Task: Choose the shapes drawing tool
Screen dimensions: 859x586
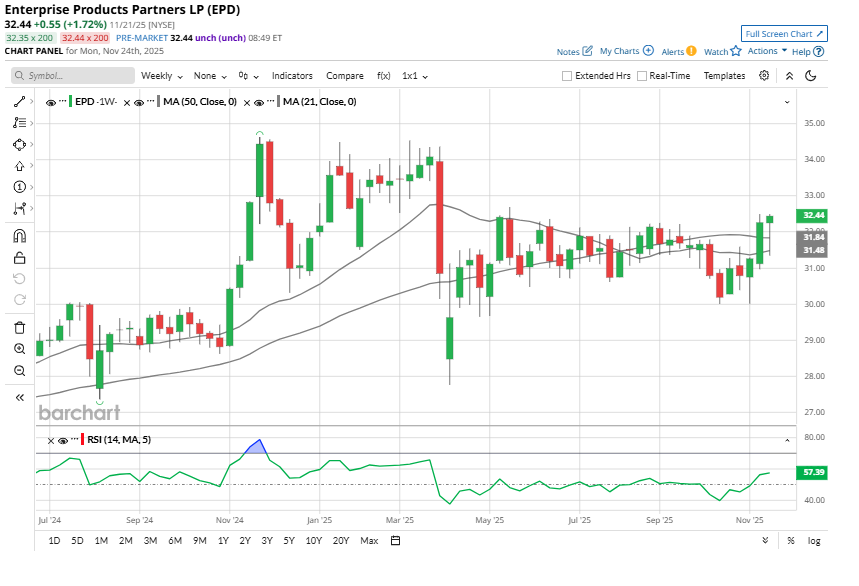Action: 19,144
